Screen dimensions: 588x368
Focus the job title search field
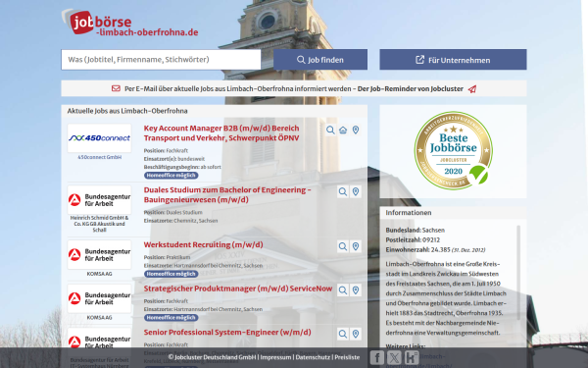point(161,59)
